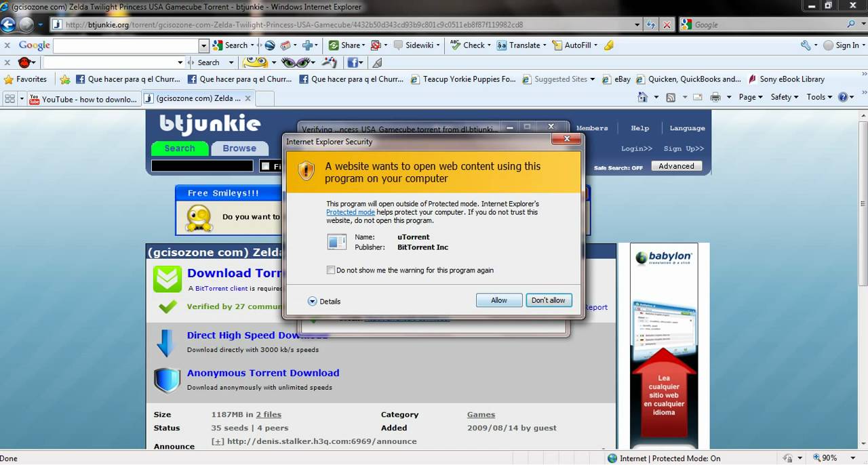This screenshot has width=868, height=465.
Task: Click the Home icon in command bar
Action: [642, 98]
